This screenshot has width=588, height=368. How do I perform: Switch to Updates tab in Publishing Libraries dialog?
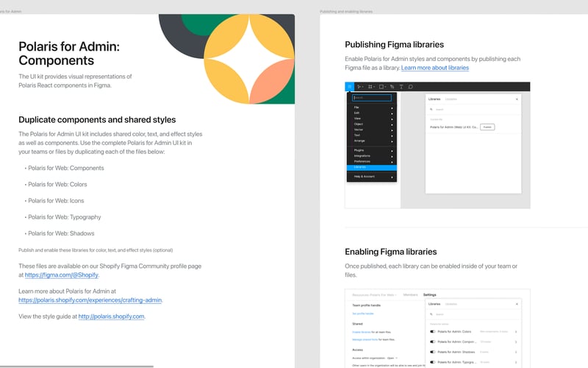tap(451, 99)
